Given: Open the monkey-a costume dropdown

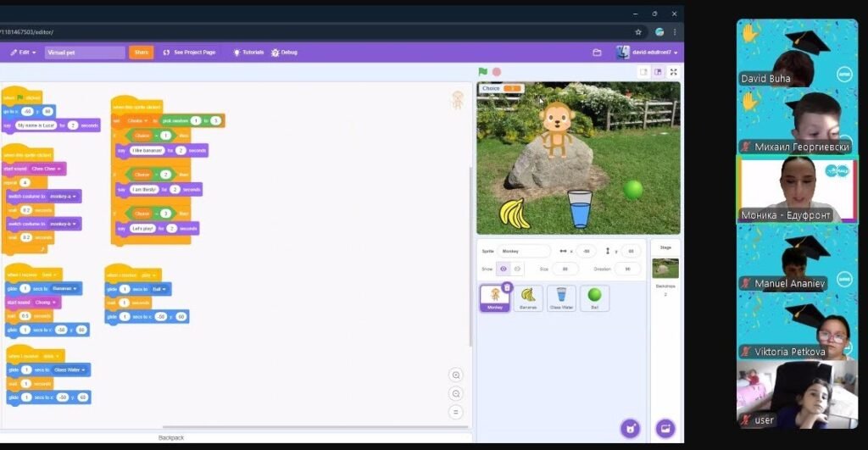Looking at the screenshot, I should (x=63, y=197).
